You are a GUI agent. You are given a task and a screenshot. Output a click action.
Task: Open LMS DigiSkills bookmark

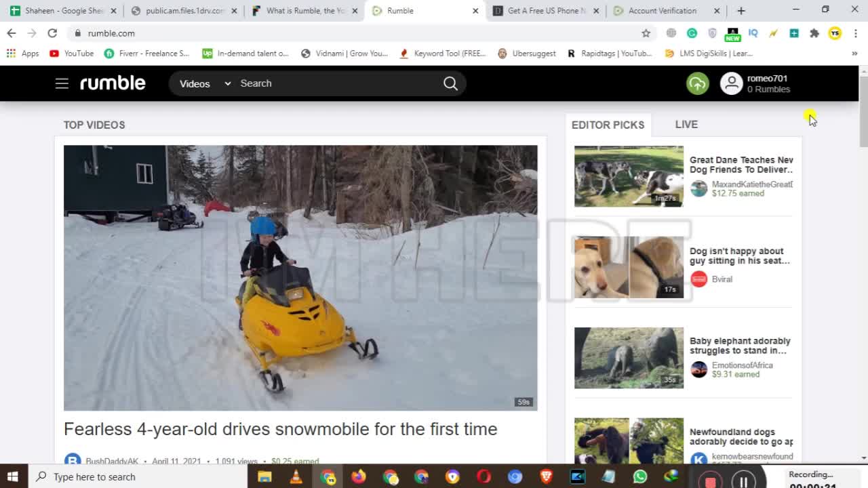click(x=709, y=54)
